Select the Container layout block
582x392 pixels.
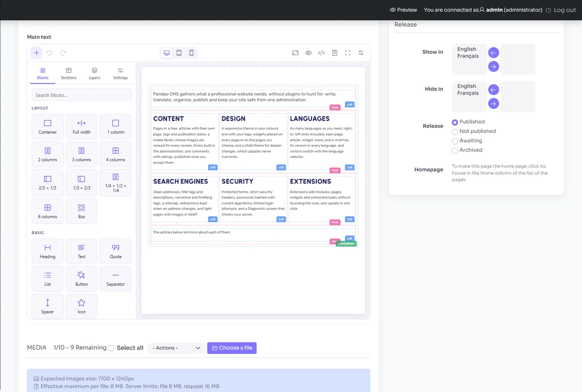pyautogui.click(x=48, y=126)
